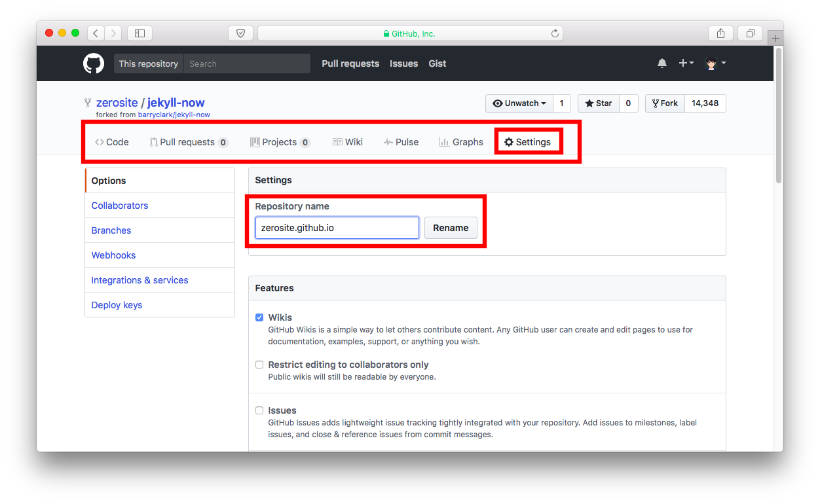
Task: View the 14,348 forks count
Action: click(705, 103)
